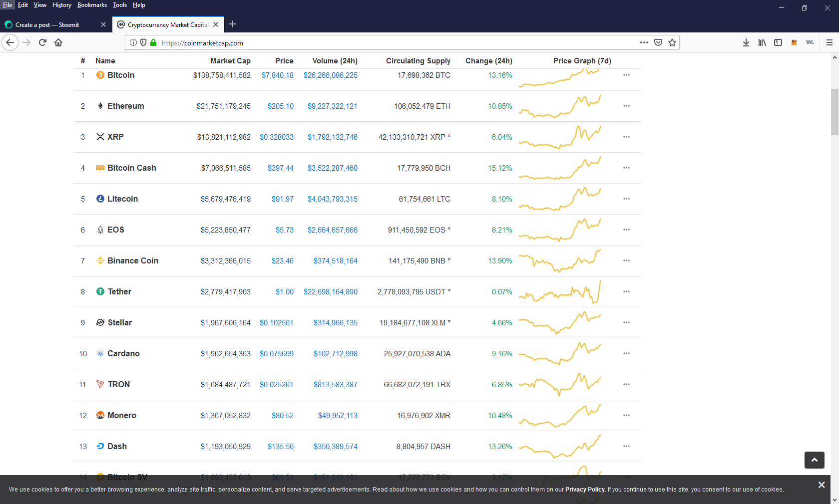Open the W. extension button
The width and height of the screenshot is (839, 504).
[810, 42]
